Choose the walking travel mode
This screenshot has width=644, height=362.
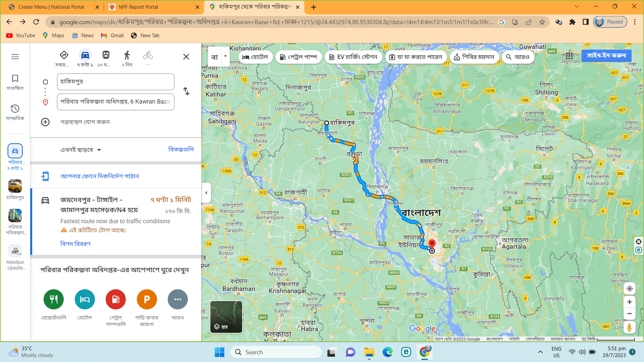point(127,55)
